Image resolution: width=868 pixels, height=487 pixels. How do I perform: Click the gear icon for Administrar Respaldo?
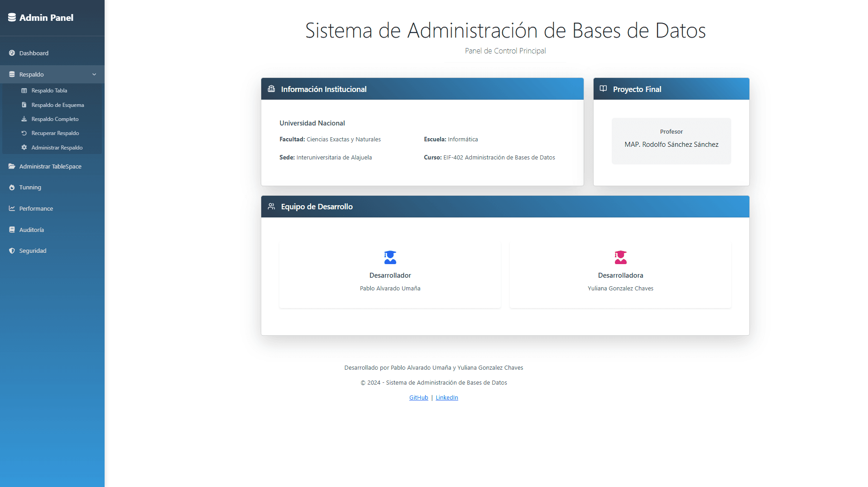(x=24, y=147)
